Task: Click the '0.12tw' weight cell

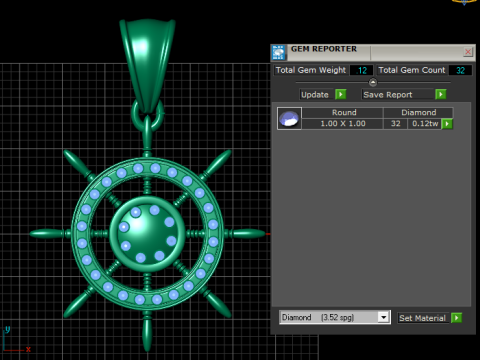Action: point(425,124)
